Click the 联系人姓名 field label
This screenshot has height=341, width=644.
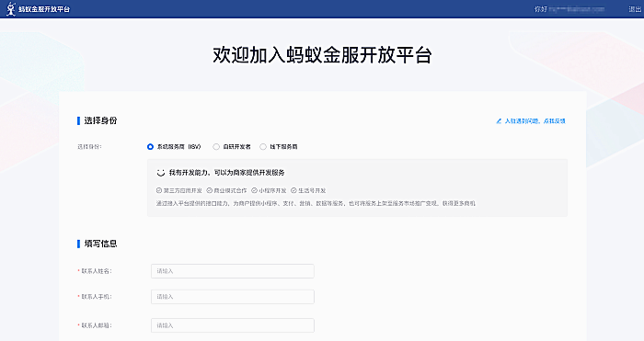(x=96, y=271)
